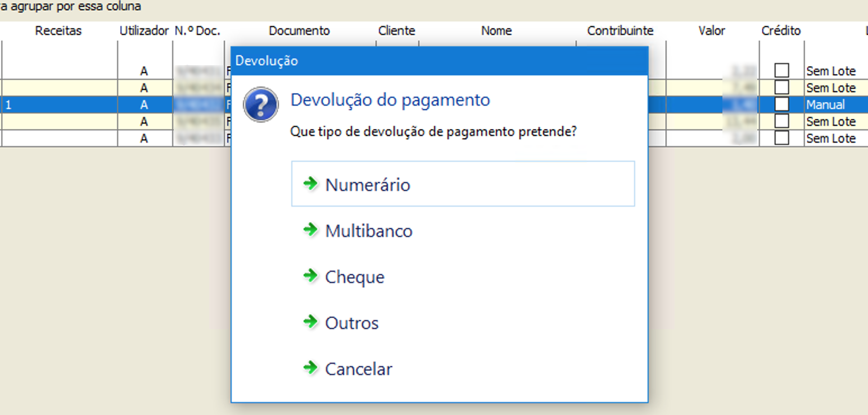The height and width of the screenshot is (415, 868).
Task: Sort by the Valor column header
Action: click(712, 31)
